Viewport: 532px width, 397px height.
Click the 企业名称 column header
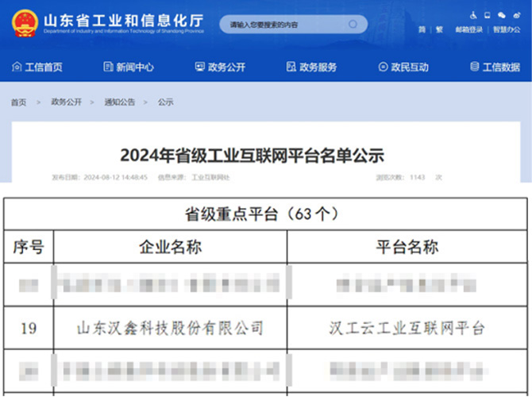pyautogui.click(x=171, y=247)
